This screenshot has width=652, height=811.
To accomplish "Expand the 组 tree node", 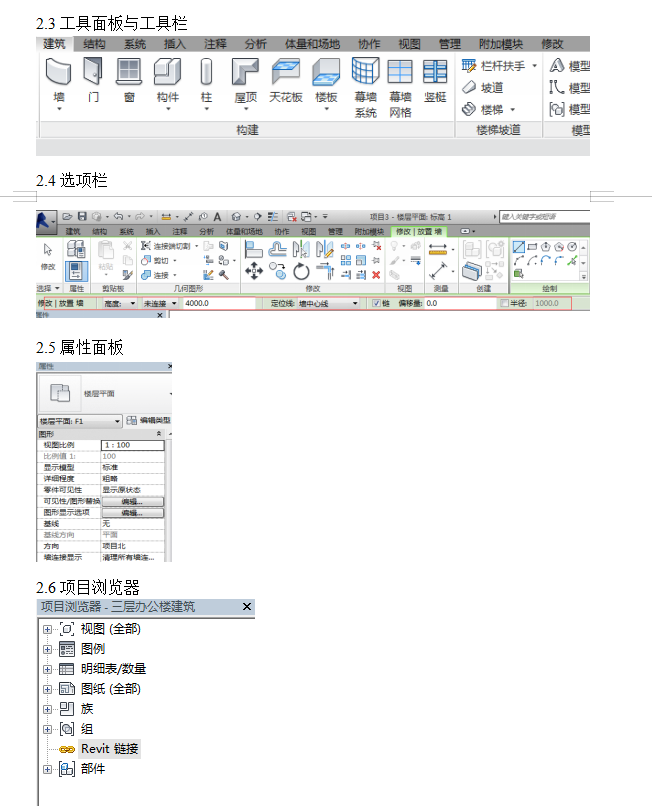I will click(x=48, y=729).
